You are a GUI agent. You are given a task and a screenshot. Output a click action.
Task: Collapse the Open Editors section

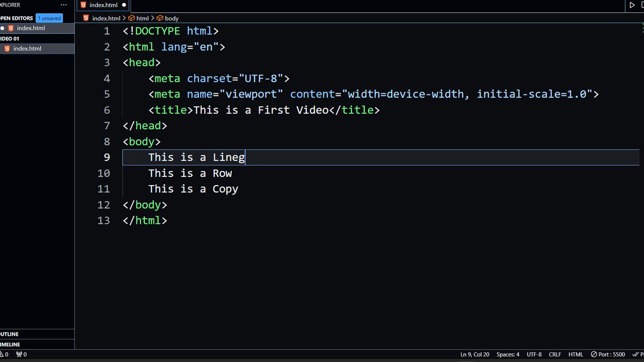click(x=17, y=18)
